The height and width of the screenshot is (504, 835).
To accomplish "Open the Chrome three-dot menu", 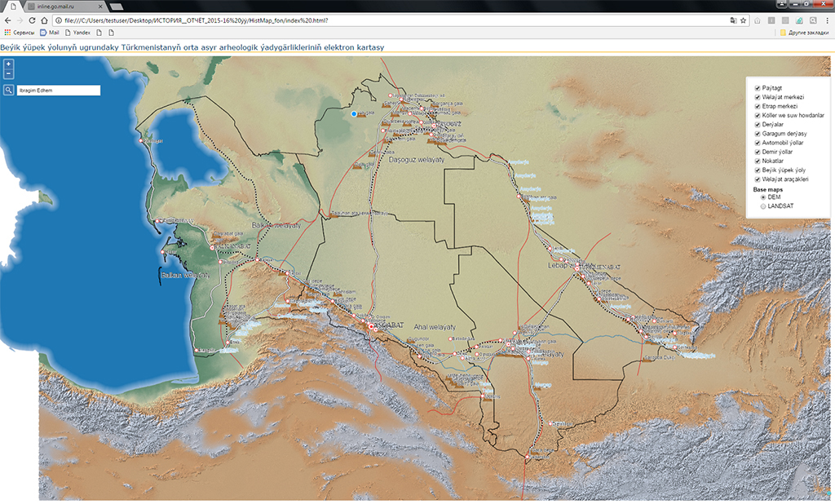I will click(826, 20).
